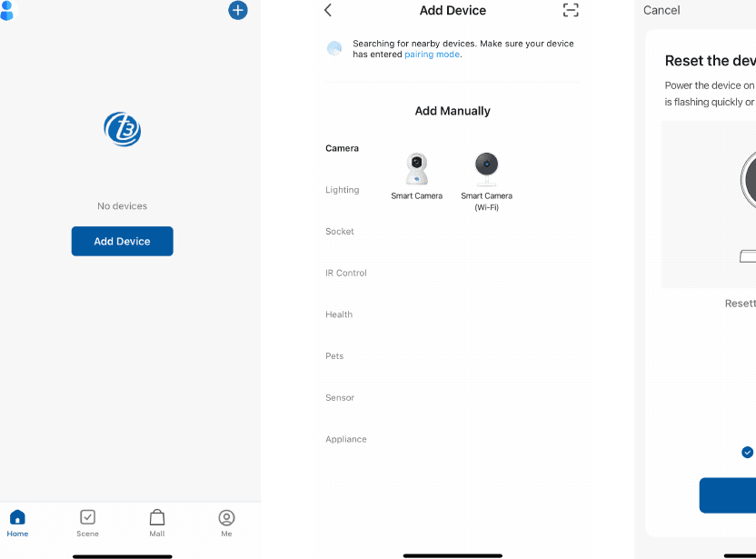This screenshot has height=559, width=756.
Task: Select the Lighting category
Action: [x=343, y=190]
